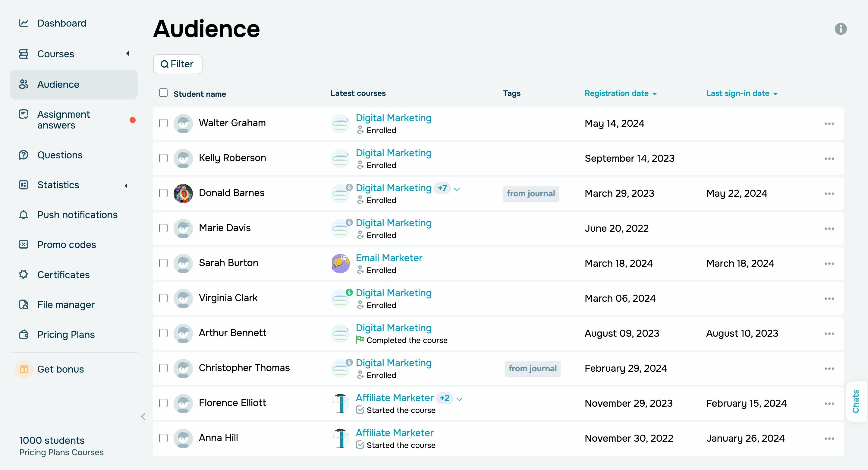Expand the +7 courses list for Donald Barnes

(457, 189)
